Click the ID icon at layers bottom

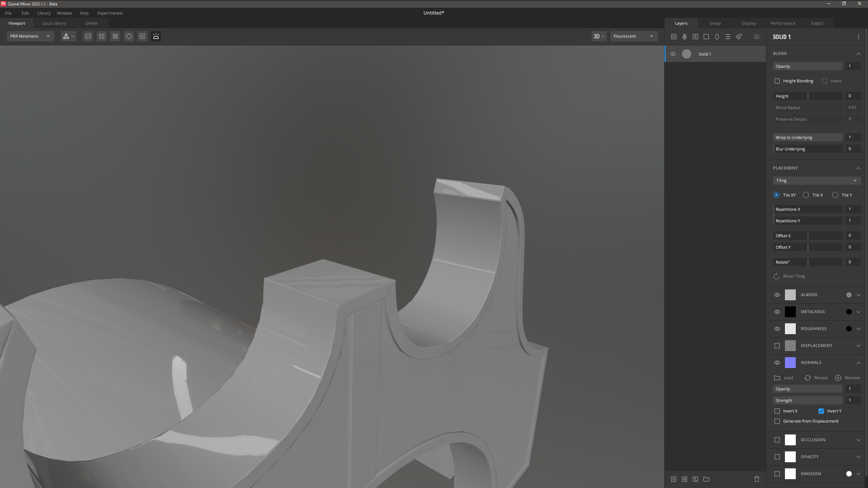click(x=685, y=479)
